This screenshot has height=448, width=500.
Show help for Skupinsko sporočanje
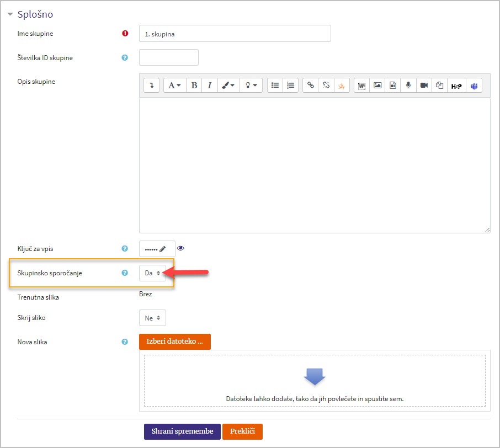125,273
